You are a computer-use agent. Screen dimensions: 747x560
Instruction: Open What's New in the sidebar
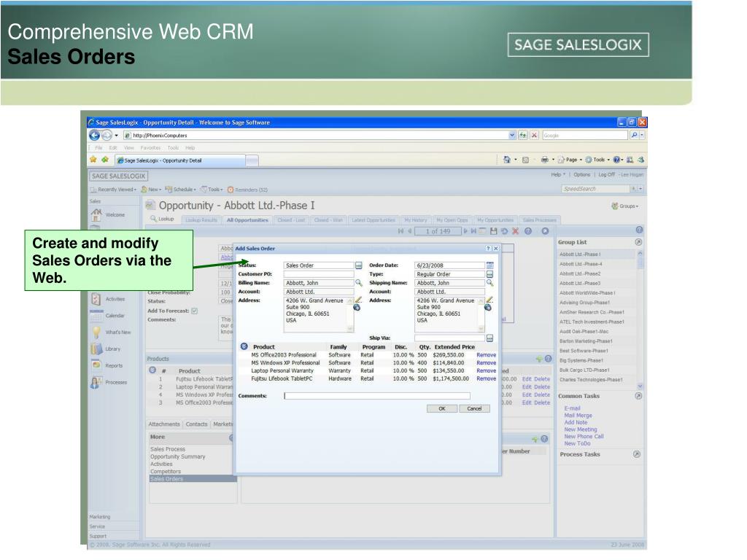[111, 332]
